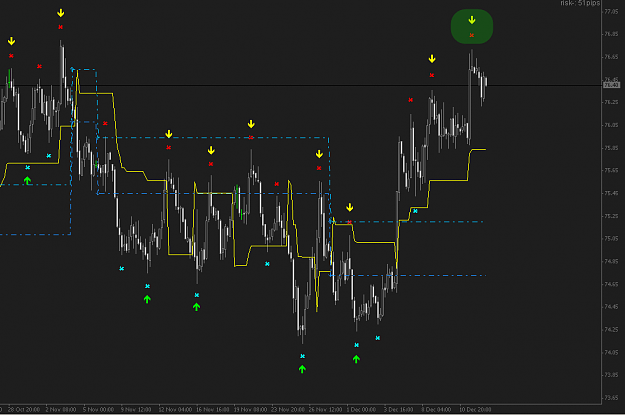Image resolution: width=625 pixels, height=415 pixels.
Task: Select the red cross under the 2 Nov sell arrow
Action: point(61,27)
